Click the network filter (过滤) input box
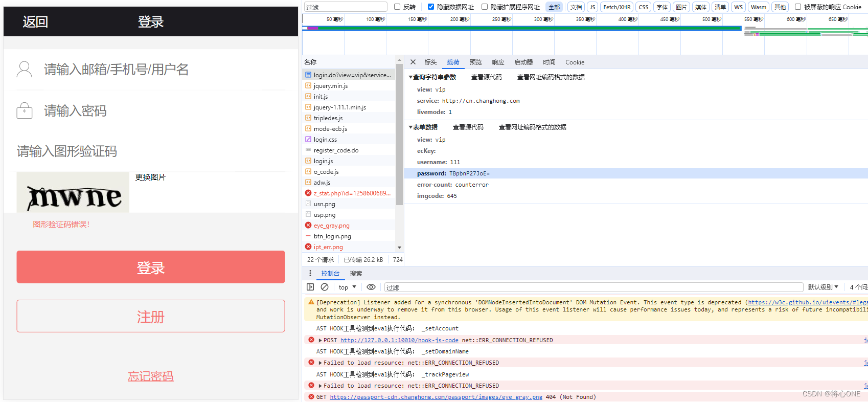This screenshot has height=402, width=868. (x=346, y=7)
